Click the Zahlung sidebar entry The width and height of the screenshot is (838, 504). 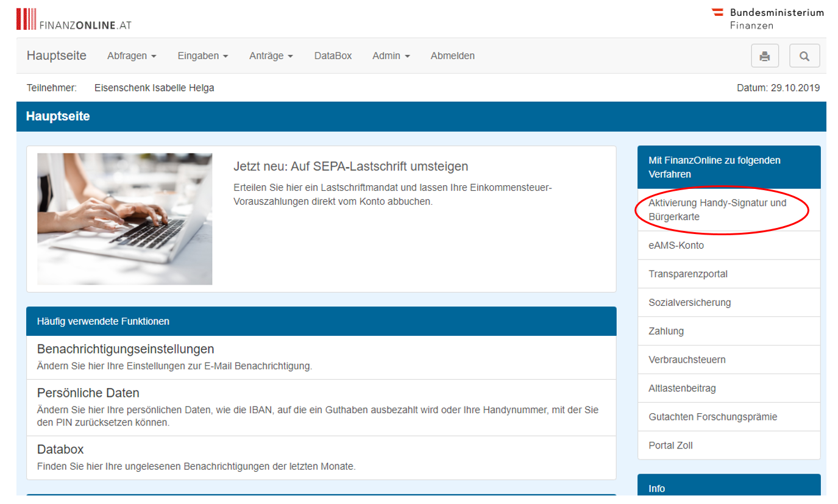tap(666, 332)
